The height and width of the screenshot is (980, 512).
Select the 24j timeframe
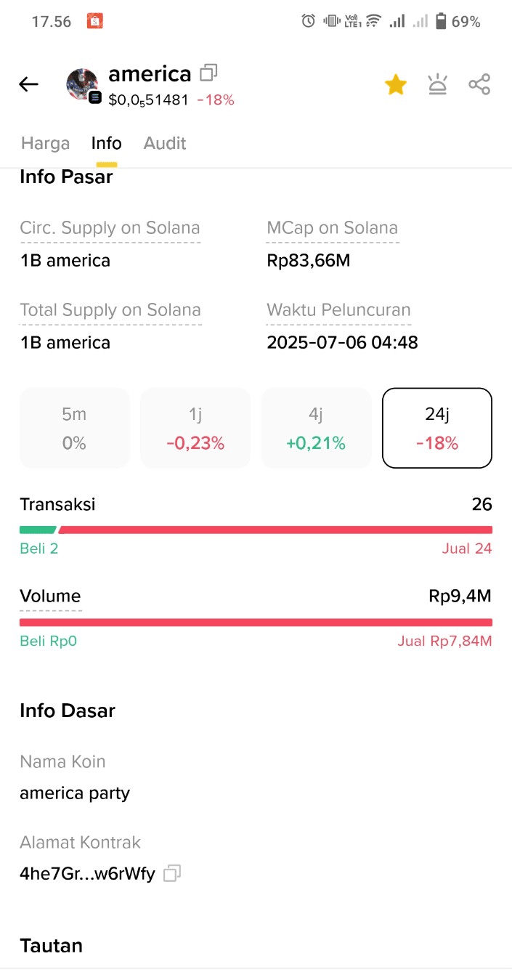tap(437, 428)
